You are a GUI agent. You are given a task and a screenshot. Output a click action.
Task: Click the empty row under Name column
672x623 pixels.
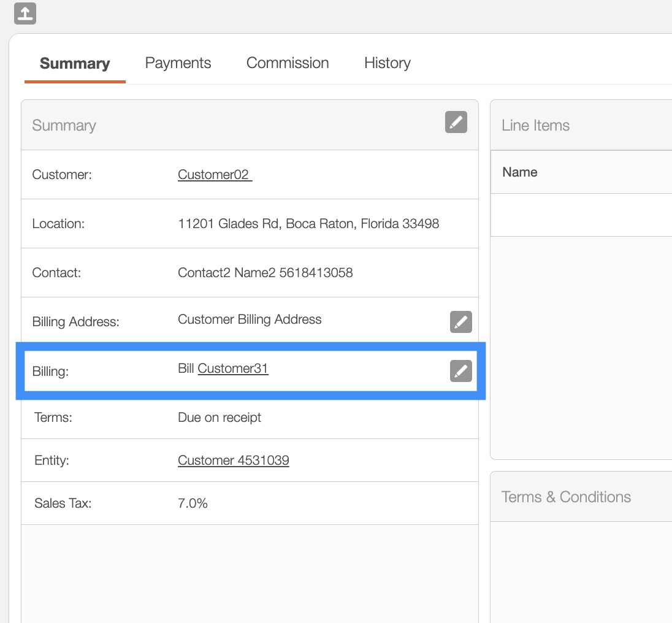(x=581, y=215)
